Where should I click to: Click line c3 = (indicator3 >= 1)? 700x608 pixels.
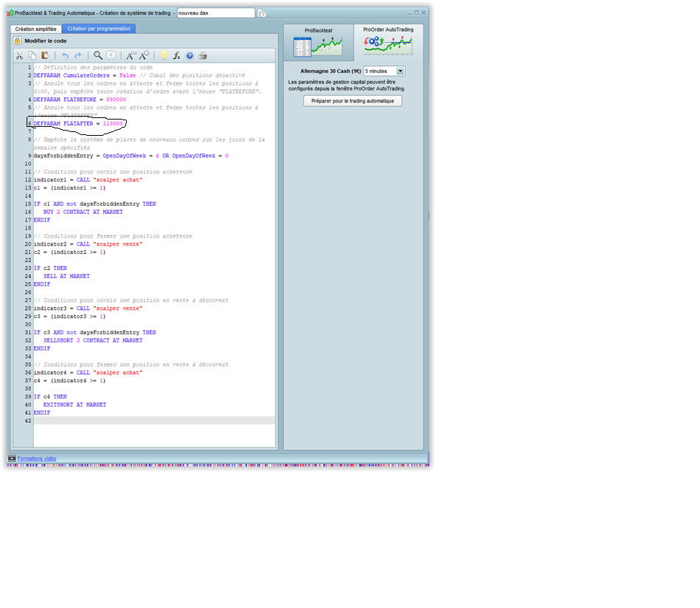(69, 317)
